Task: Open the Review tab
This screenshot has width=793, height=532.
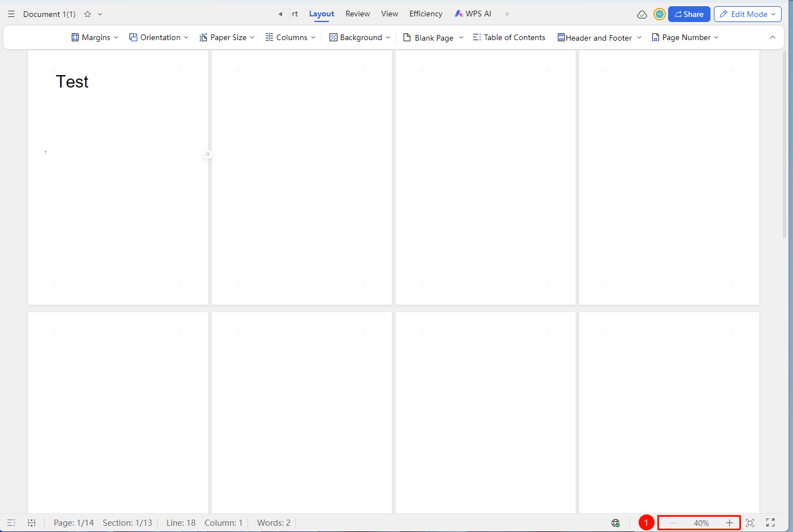Action: (358, 14)
